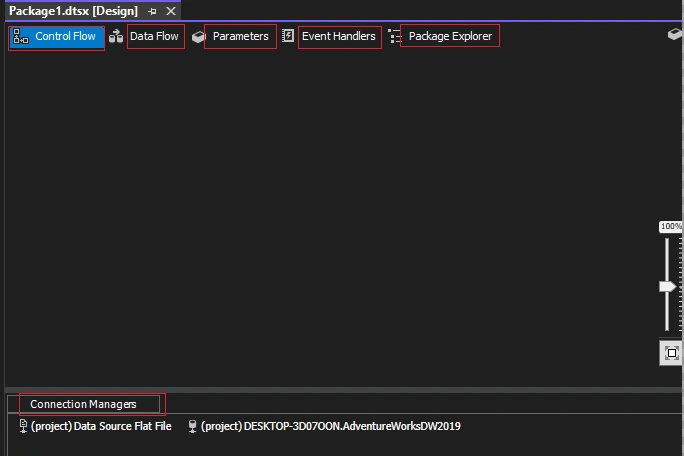The width and height of the screenshot is (684, 456).
Task: Close the Package1.dtsx design tab
Action: [171, 11]
